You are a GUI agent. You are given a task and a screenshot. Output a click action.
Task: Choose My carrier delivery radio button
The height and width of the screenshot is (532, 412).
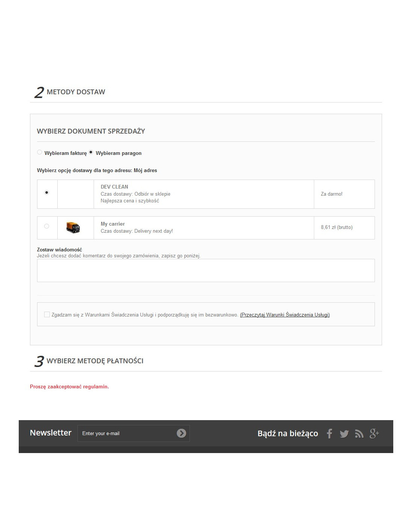pos(46,226)
